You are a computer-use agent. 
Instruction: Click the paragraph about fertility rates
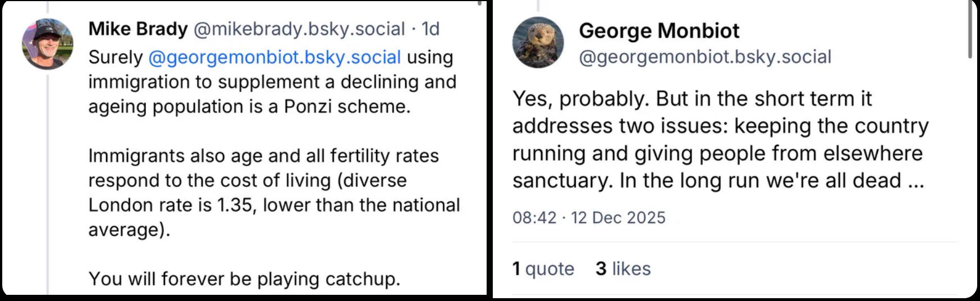(x=274, y=193)
